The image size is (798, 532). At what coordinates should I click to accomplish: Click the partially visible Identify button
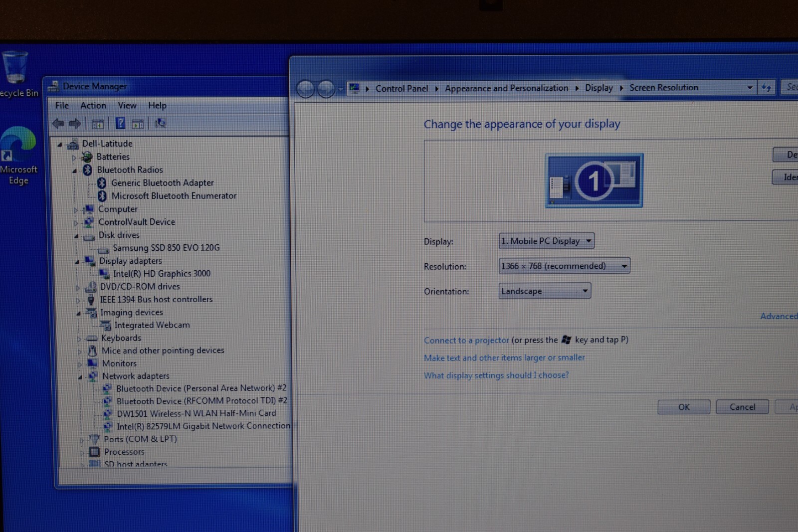pyautogui.click(x=786, y=177)
